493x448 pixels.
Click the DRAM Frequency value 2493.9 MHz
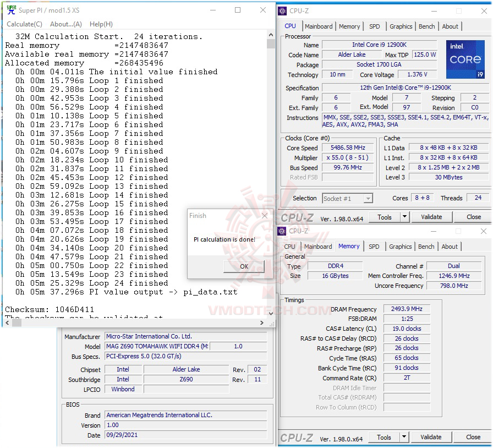point(407,309)
